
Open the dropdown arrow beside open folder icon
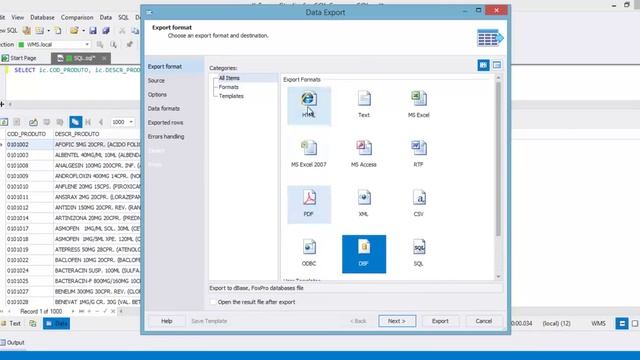coord(83,31)
